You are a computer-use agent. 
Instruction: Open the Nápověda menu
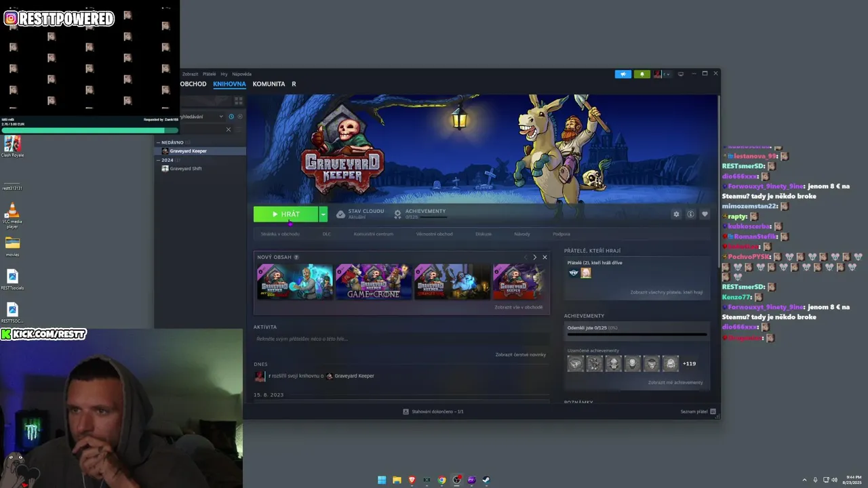(241, 74)
